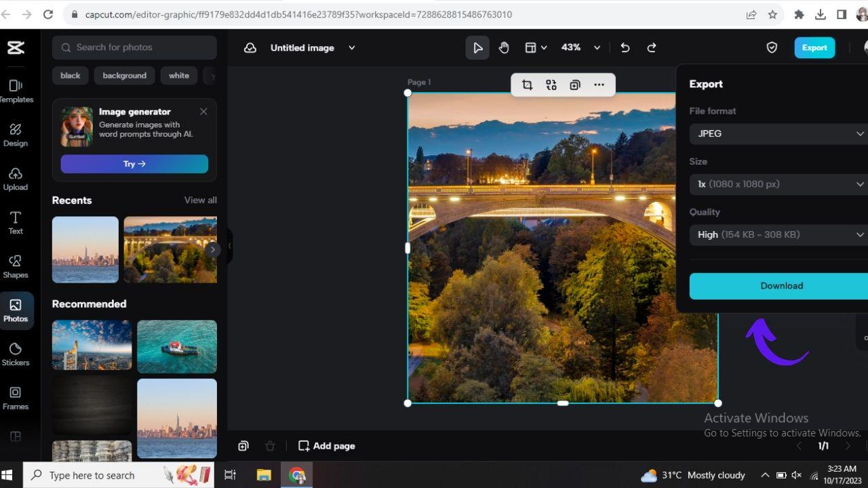Click the browser address bar URL
This screenshot has width=868, height=488.
(298, 14)
